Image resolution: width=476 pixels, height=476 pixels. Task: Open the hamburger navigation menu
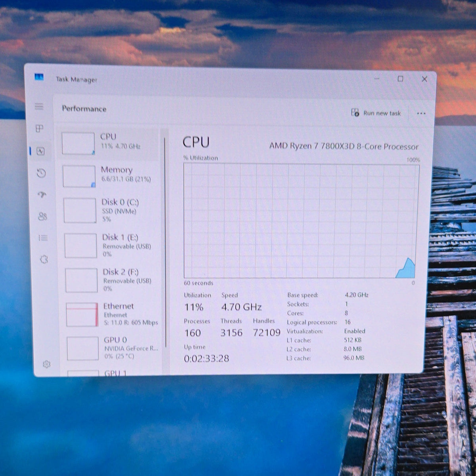[x=39, y=106]
